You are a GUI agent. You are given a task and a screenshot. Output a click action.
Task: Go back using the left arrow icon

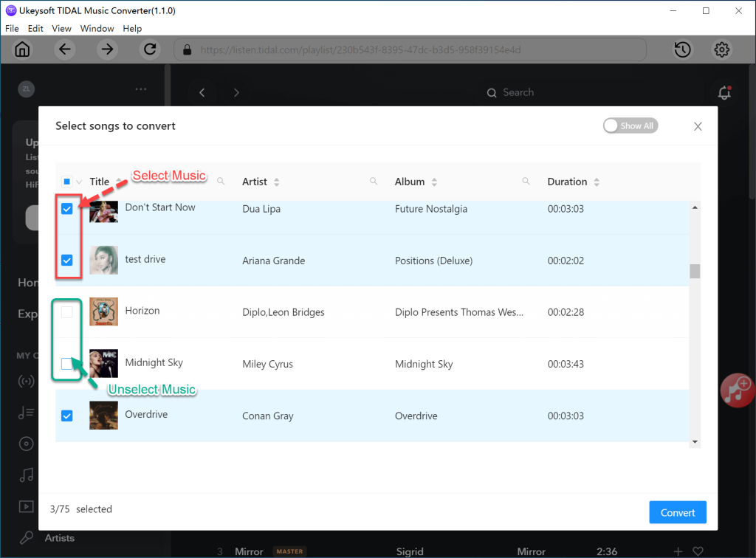(x=64, y=49)
